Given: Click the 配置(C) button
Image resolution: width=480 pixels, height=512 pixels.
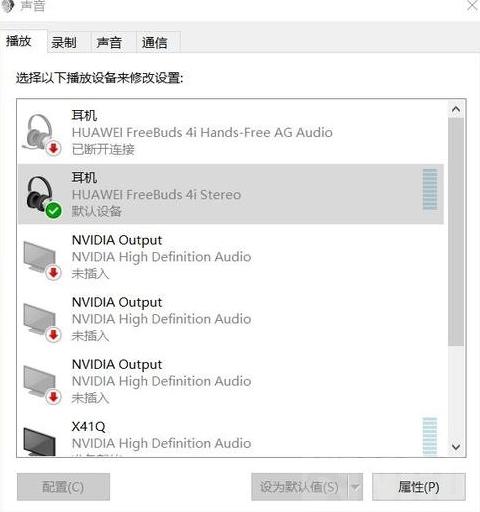Looking at the screenshot, I should click(63, 487).
